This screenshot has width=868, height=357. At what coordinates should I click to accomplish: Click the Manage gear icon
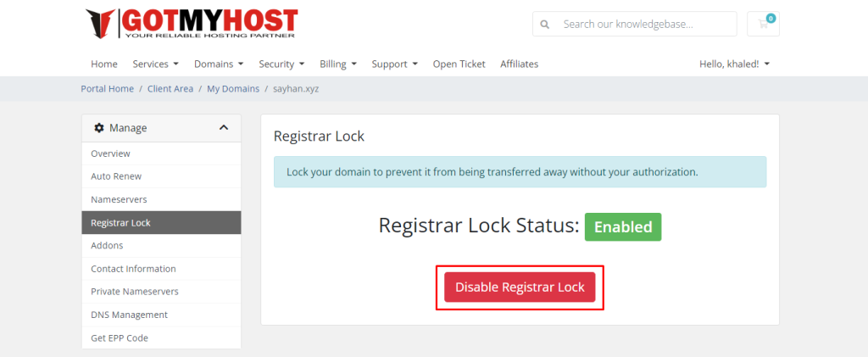pos(99,128)
